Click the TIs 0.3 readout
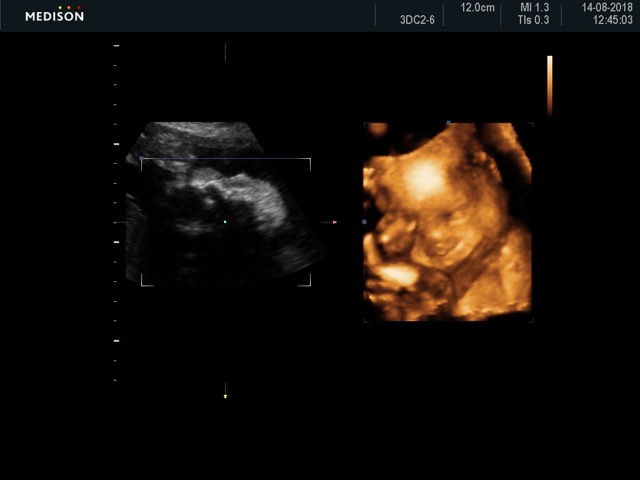 click(533, 20)
